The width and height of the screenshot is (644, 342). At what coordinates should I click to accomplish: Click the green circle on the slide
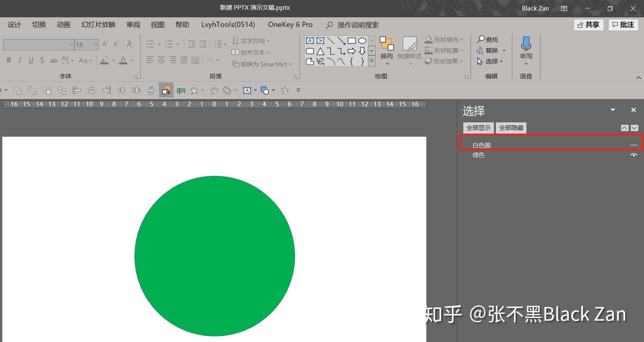point(215,256)
